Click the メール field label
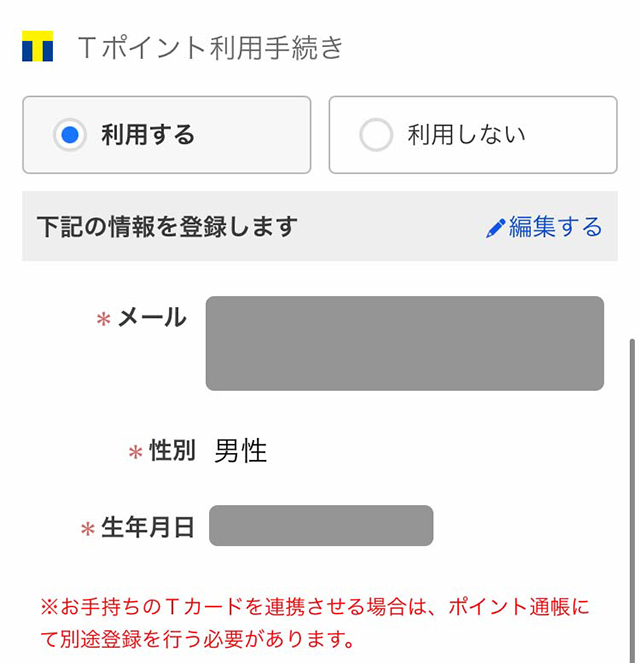Screen dimensions: 640x663 152,318
